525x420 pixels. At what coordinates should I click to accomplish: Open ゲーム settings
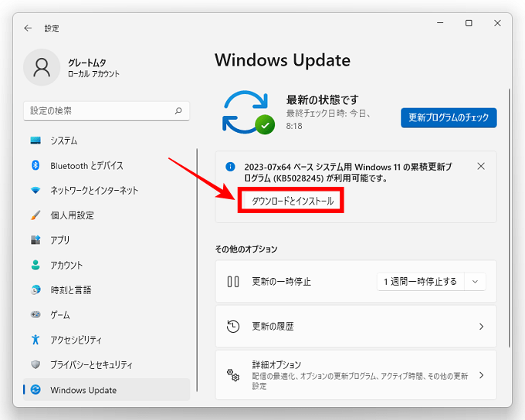point(107,314)
